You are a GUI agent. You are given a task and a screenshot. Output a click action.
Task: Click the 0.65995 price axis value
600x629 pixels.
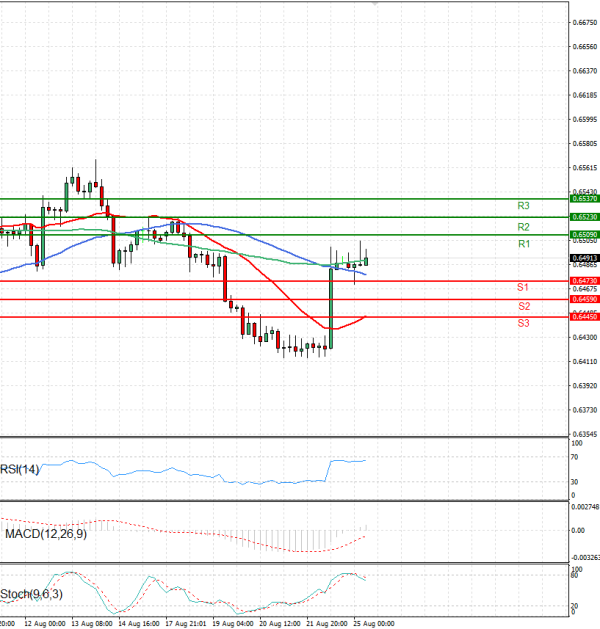[x=585, y=120]
